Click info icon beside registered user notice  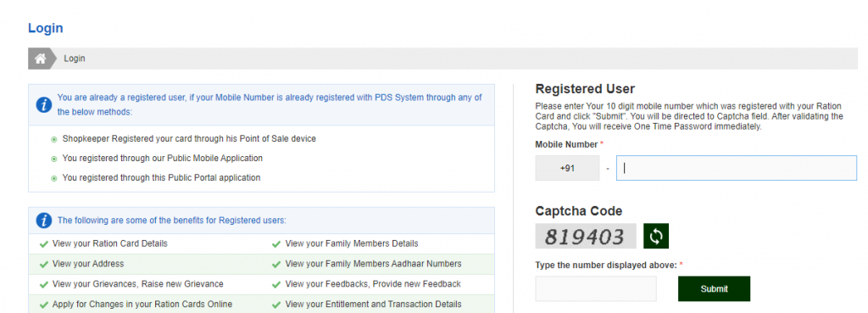pos(44,104)
